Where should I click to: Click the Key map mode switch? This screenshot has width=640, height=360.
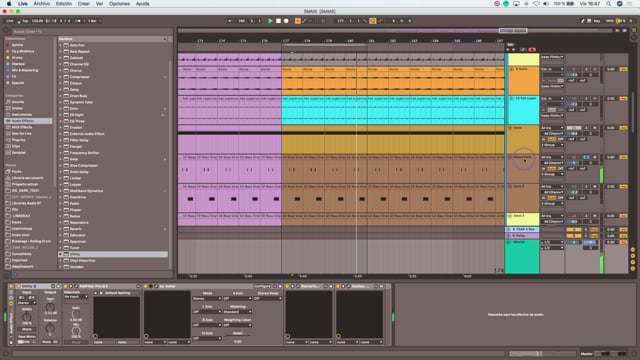point(597,21)
